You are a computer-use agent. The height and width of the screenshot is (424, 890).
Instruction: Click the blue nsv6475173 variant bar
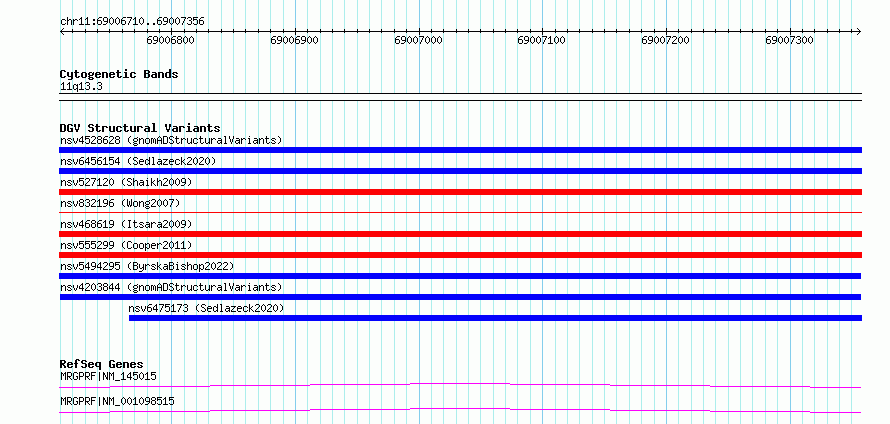point(496,318)
